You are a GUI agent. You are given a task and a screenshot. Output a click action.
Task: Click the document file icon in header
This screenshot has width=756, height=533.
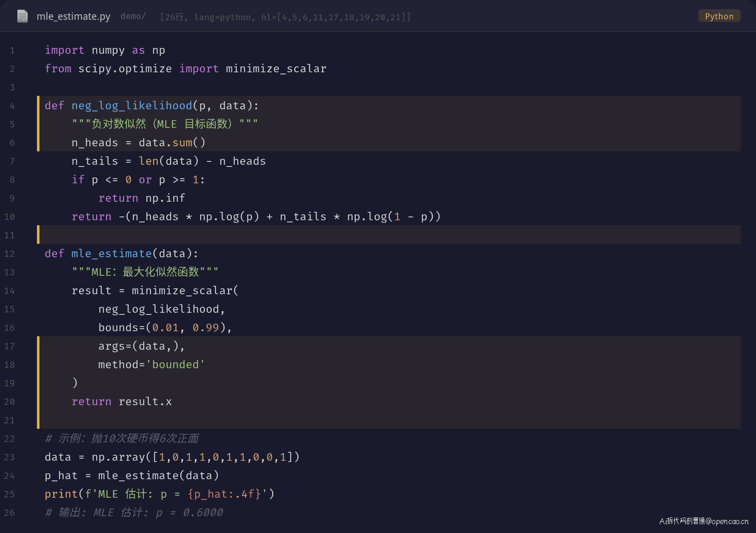click(22, 16)
